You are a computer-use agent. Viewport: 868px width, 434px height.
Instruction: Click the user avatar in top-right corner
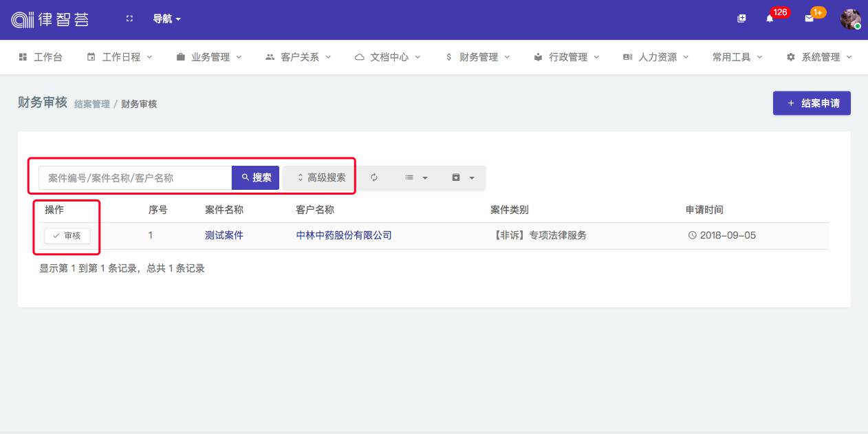(850, 19)
